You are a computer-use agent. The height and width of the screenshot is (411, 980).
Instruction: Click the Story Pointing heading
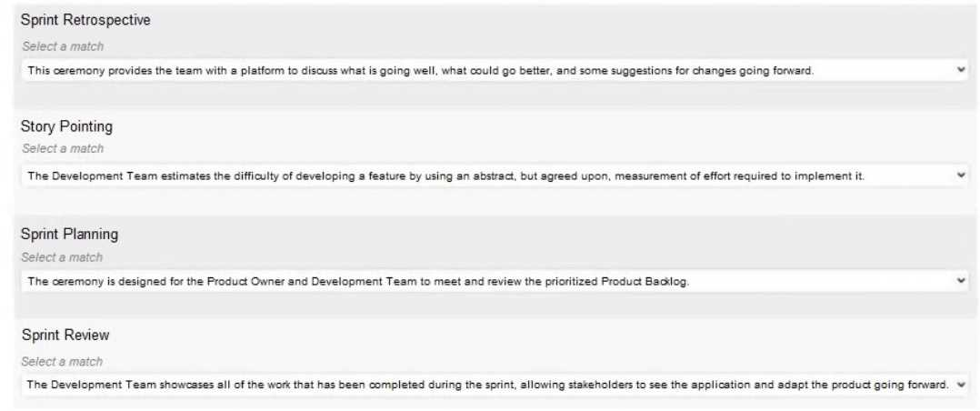click(x=66, y=126)
